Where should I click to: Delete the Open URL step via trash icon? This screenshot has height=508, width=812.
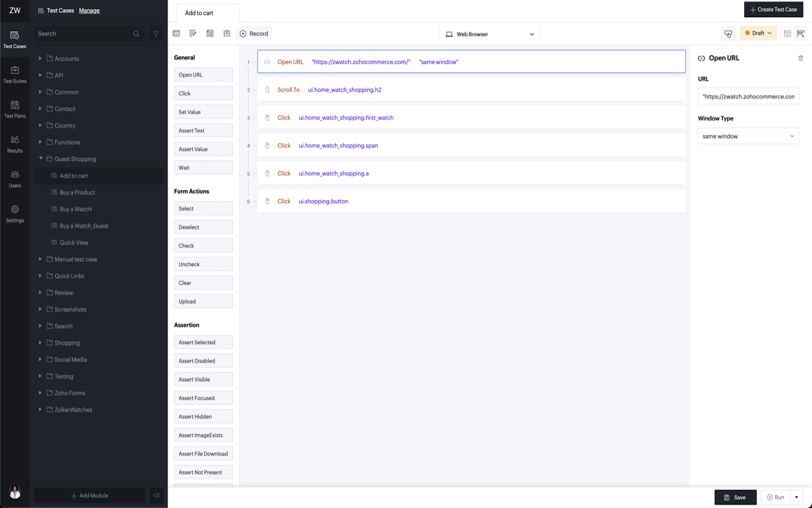point(801,58)
